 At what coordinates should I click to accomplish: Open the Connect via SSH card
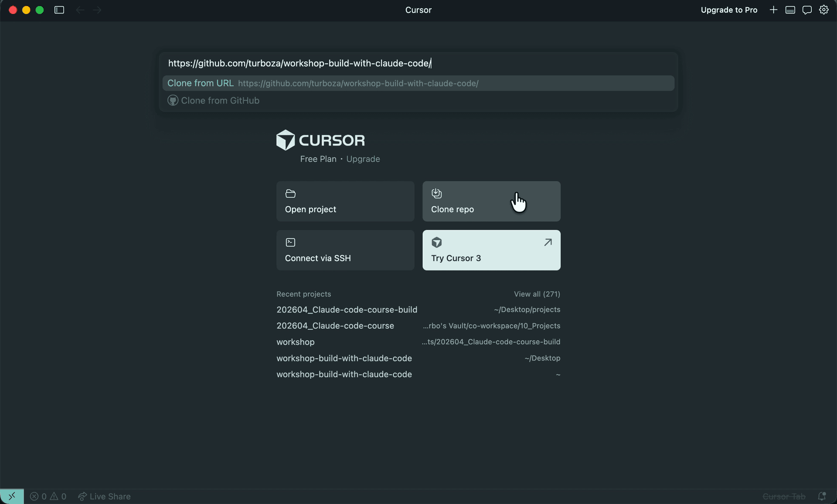[x=345, y=250]
